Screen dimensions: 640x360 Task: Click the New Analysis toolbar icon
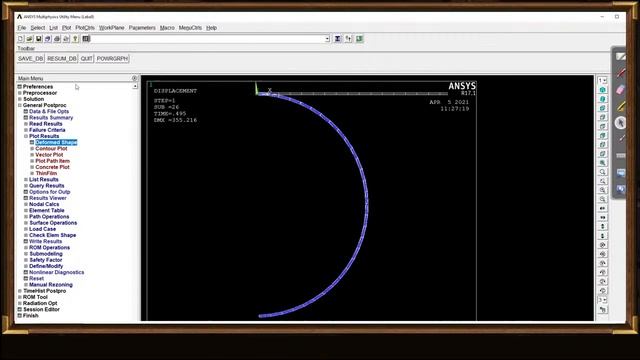tap(21, 39)
